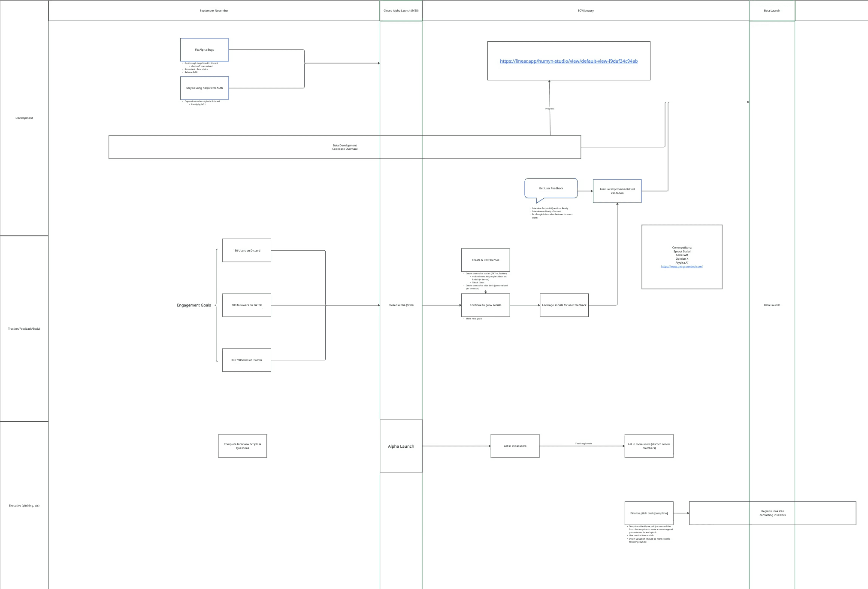Click the large Alpha Launch box
Image resolution: width=868 pixels, height=589 pixels.
tap(401, 446)
